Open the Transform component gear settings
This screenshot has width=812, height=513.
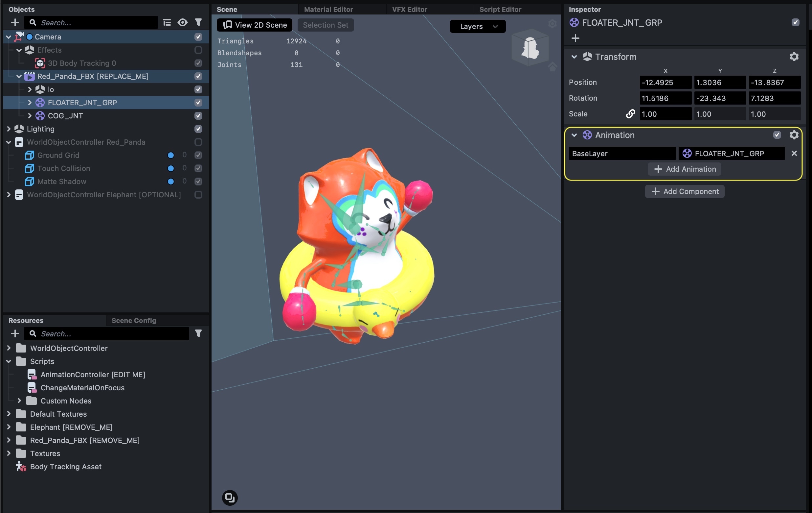click(x=794, y=57)
